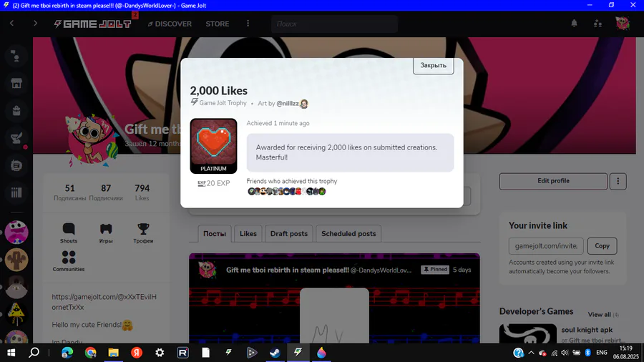View the 794 Likes count
This screenshot has height=362, width=644.
[142, 192]
